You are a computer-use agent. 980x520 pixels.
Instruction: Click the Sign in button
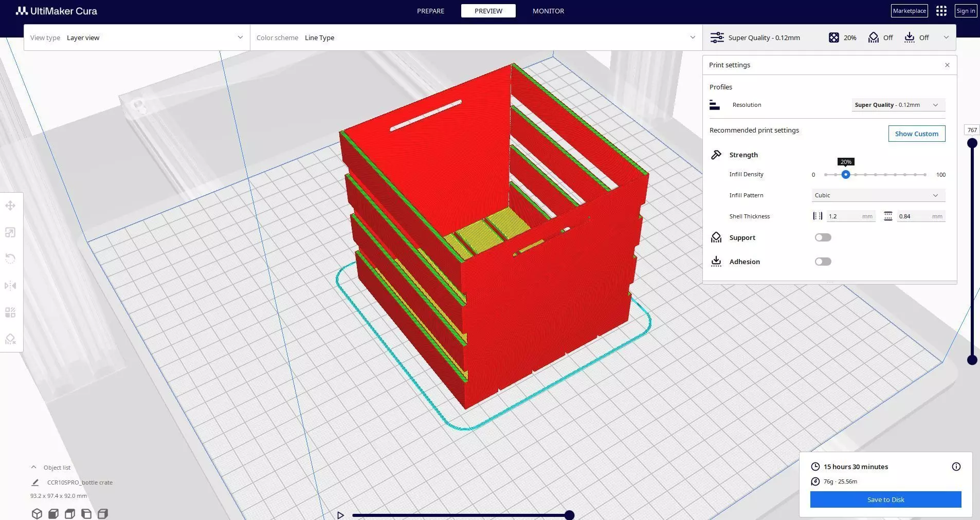click(966, 11)
